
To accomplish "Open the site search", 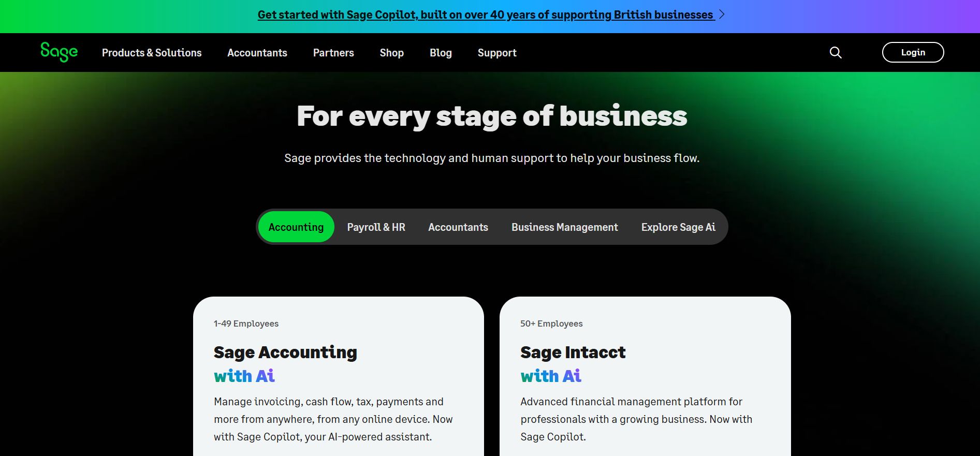I will pyautogui.click(x=835, y=52).
